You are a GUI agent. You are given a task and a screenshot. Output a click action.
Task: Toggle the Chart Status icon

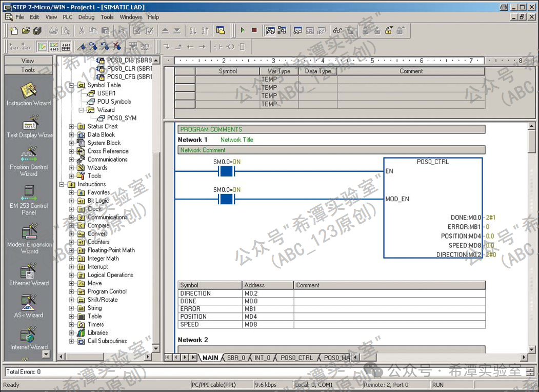coord(298,31)
